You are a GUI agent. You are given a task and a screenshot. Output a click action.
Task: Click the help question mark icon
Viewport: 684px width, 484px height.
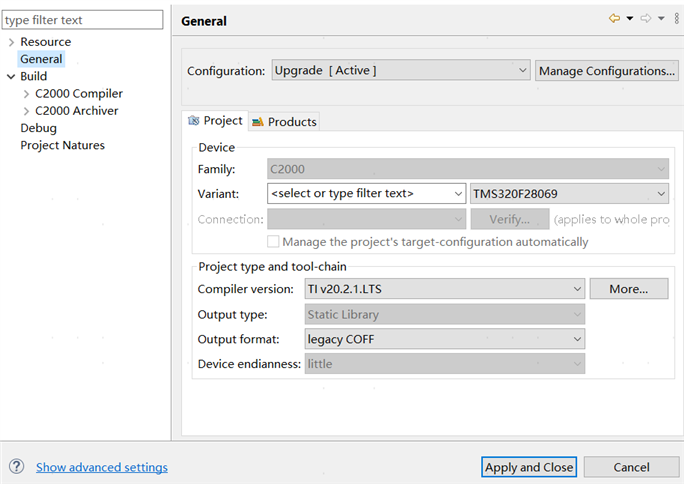coord(16,467)
